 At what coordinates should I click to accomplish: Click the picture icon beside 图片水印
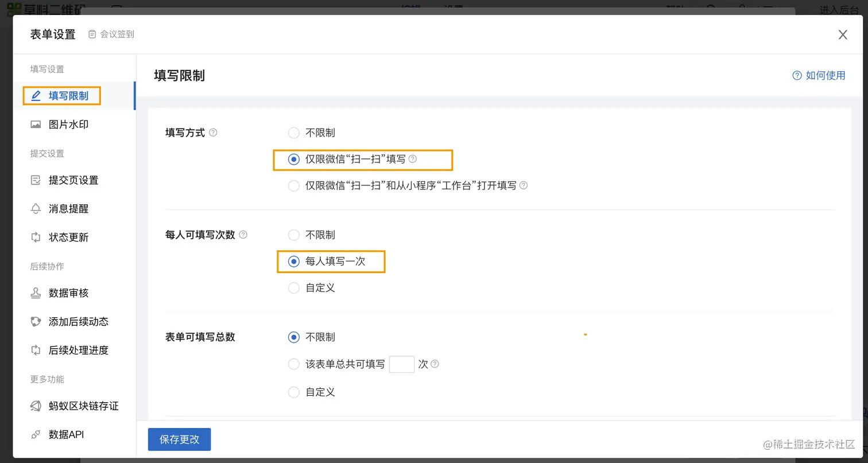pyautogui.click(x=36, y=124)
